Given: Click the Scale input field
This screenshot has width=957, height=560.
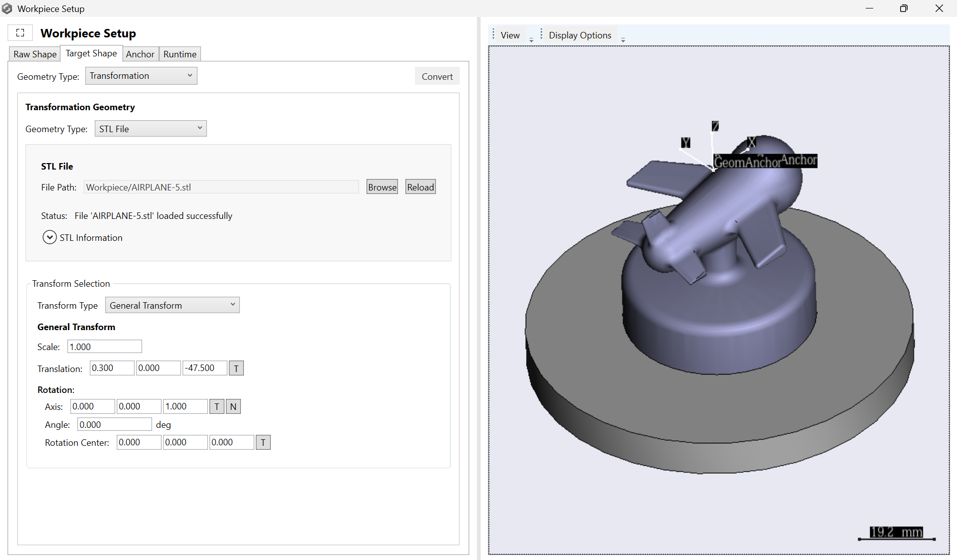Looking at the screenshot, I should [104, 347].
